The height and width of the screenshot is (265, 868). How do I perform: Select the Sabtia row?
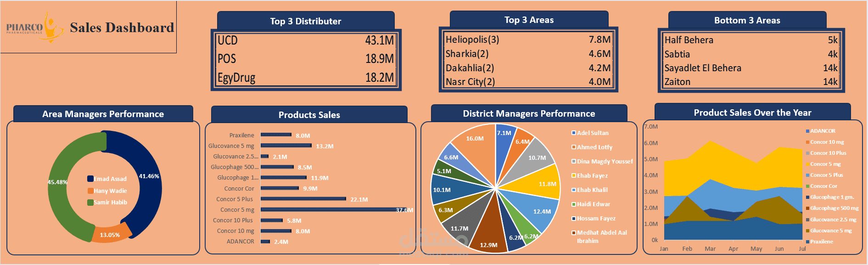point(751,54)
